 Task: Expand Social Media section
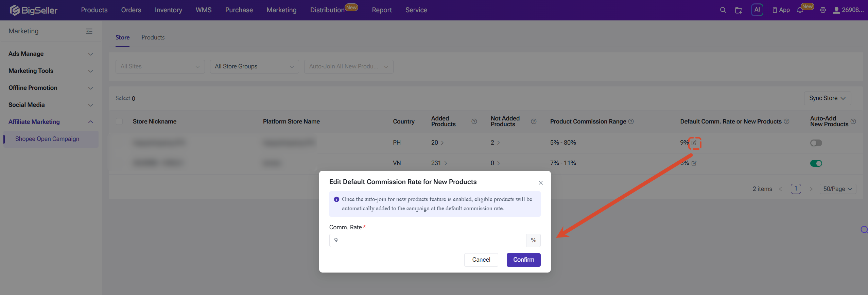[x=51, y=105]
